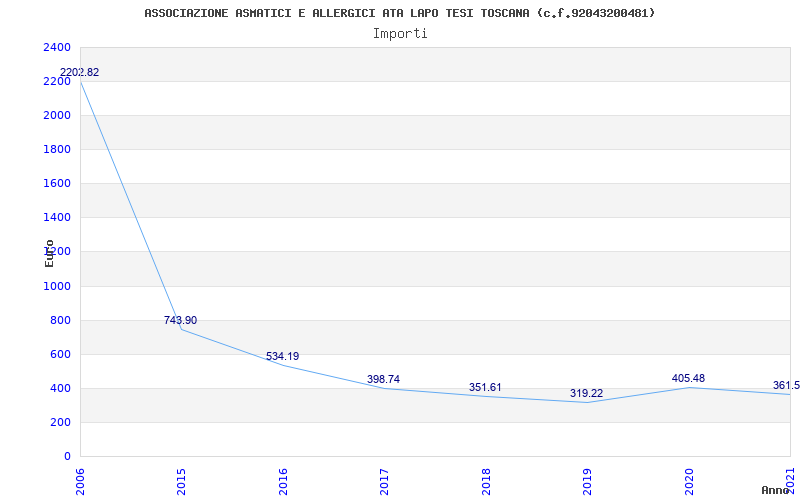This screenshot has height=500, width=800.
Task: Click the Importi subtitle
Action: point(400,34)
